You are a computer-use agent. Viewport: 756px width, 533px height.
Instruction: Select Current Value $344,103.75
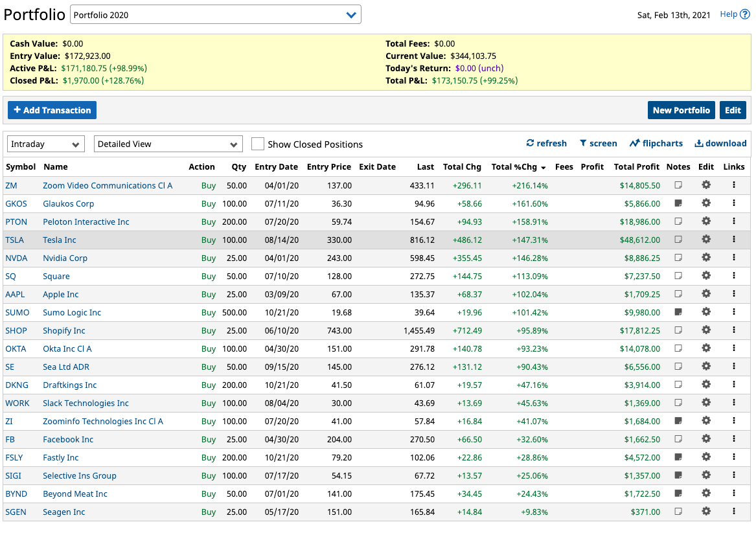pyautogui.click(x=473, y=56)
